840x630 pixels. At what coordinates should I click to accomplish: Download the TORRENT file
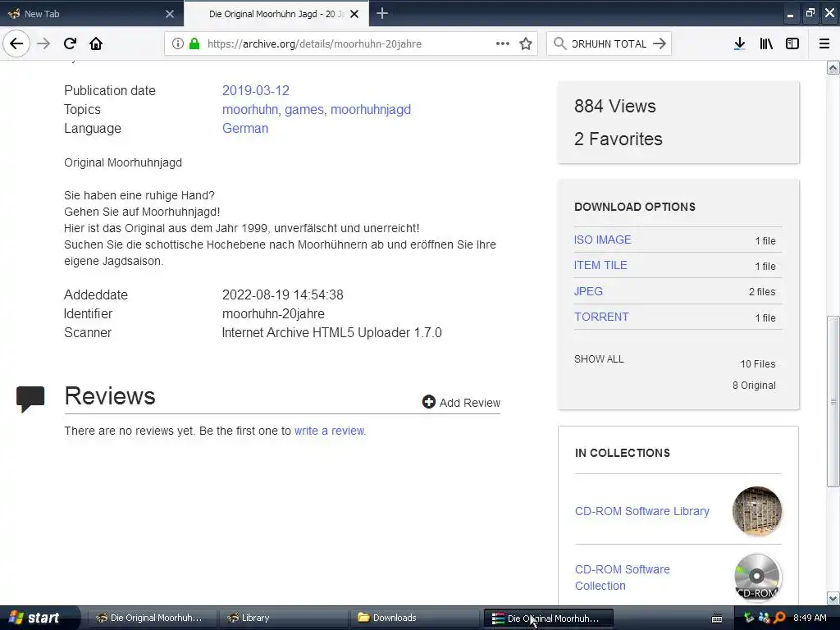point(601,317)
